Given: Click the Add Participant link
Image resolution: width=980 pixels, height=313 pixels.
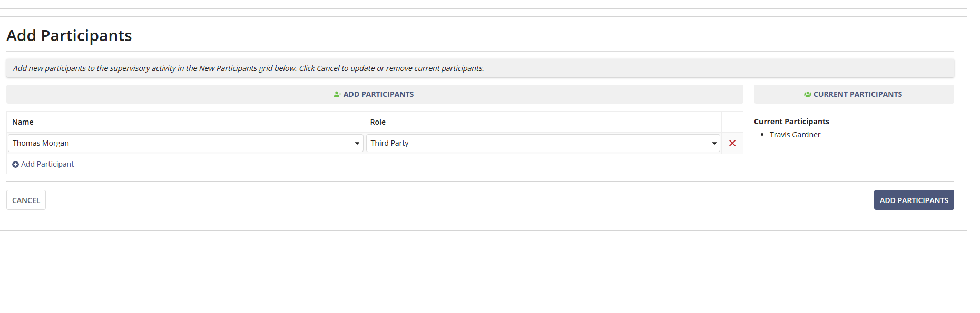Looking at the screenshot, I should tap(47, 164).
